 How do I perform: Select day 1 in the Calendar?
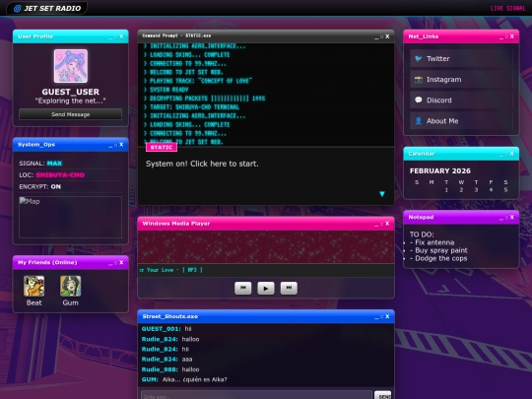coord(446,190)
